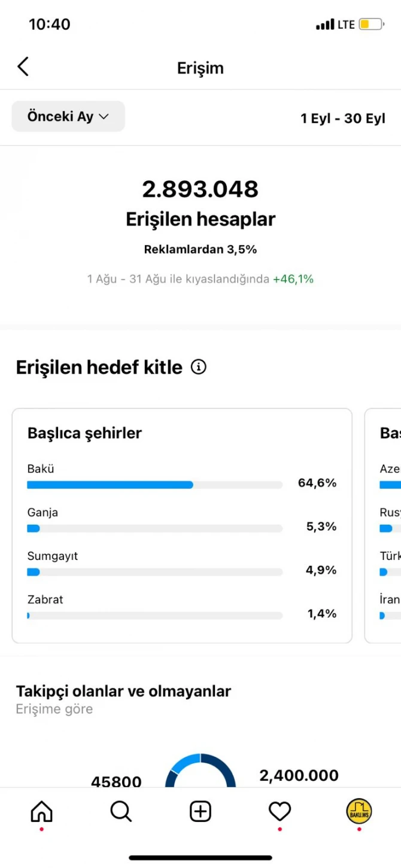Image resolution: width=401 pixels, height=868 pixels.
Task: Tap the Başlıca şehirler card title
Action: pos(84,433)
